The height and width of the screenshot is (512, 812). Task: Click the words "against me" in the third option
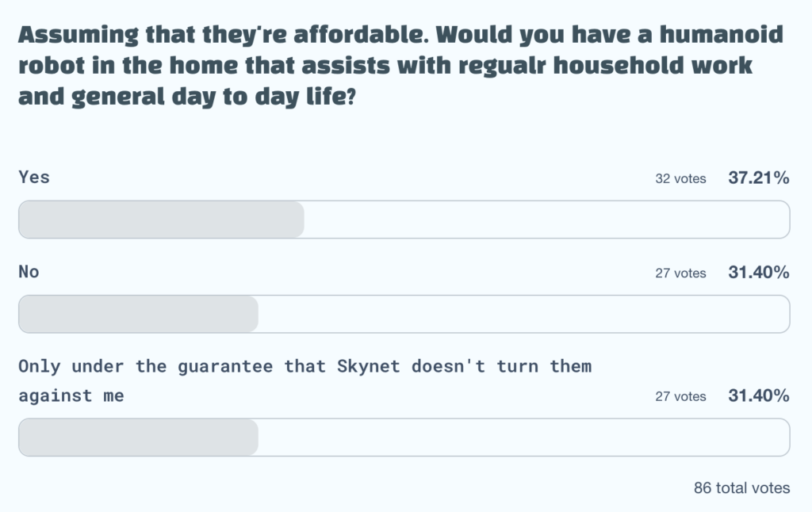coord(71,395)
